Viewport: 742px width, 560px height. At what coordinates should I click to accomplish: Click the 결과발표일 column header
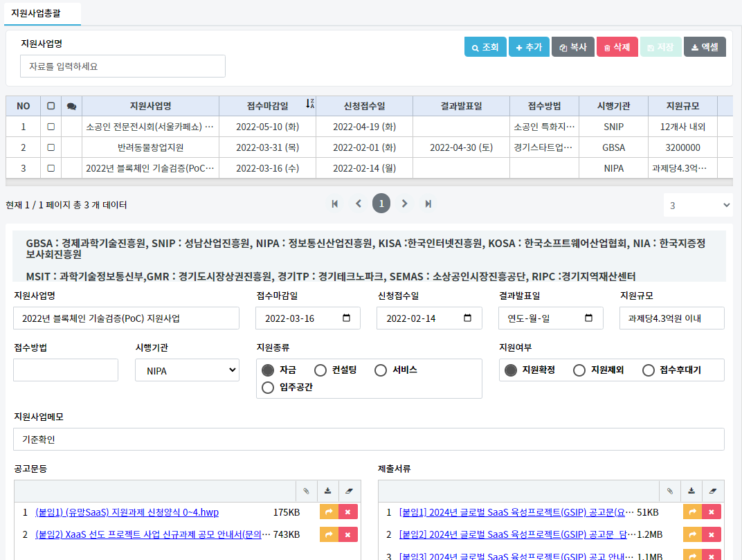pos(462,106)
